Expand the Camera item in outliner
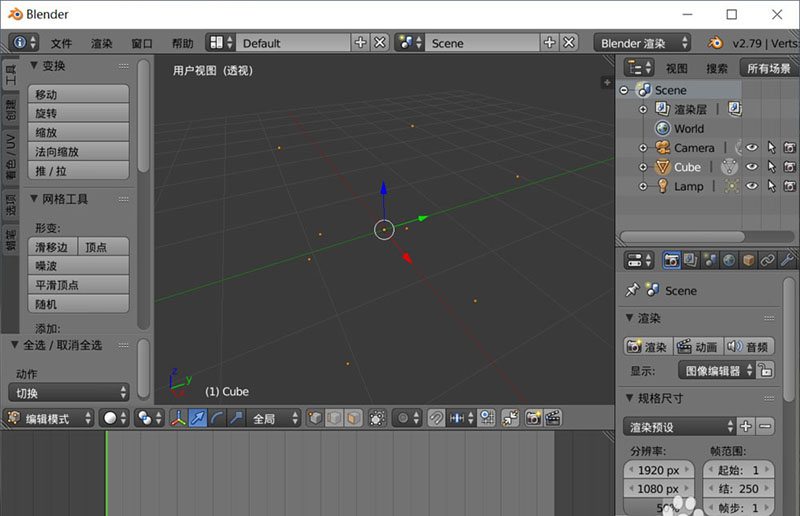Image resolution: width=800 pixels, height=516 pixels. tap(643, 148)
